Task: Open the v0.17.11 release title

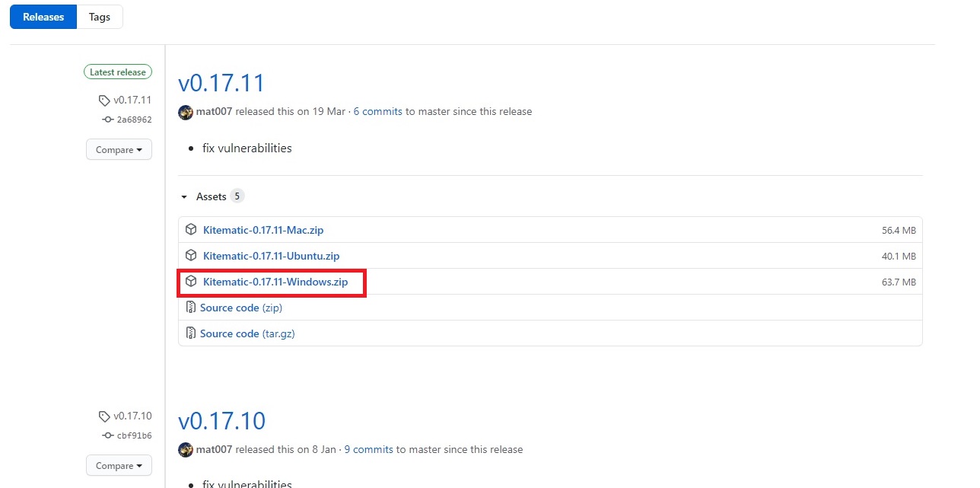Action: pyautogui.click(x=221, y=82)
